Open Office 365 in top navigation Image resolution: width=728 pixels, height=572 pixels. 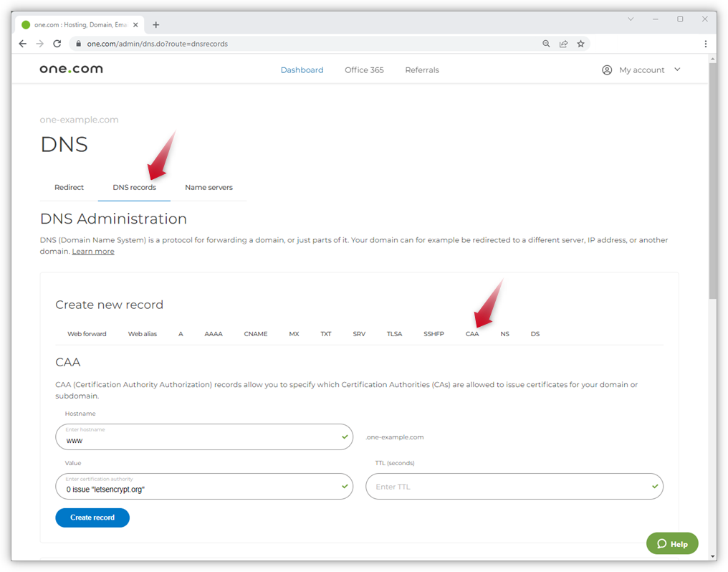[x=364, y=70]
